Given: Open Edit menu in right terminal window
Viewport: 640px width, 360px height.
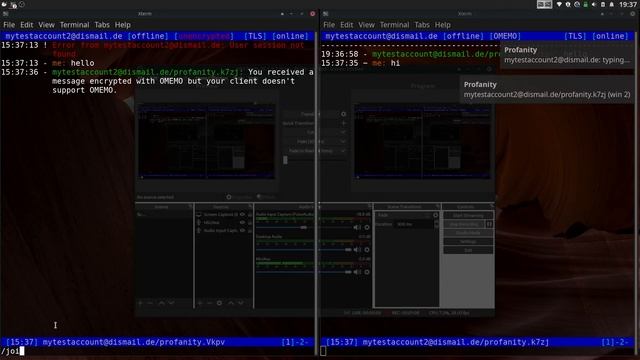Looking at the screenshot, I should [347, 25].
